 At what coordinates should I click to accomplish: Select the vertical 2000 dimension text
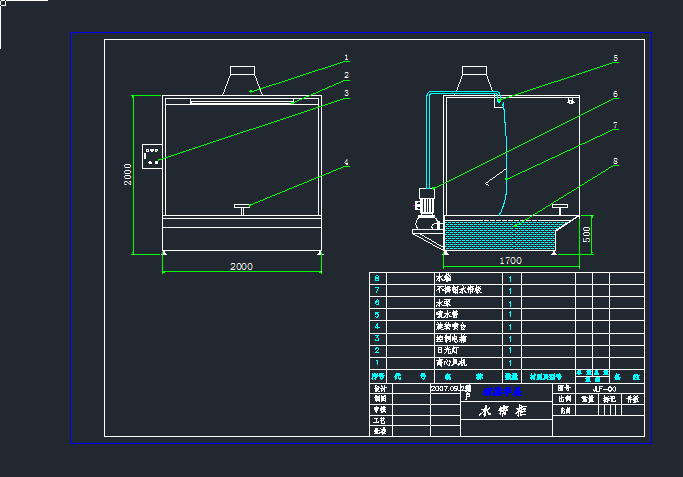tap(129, 175)
